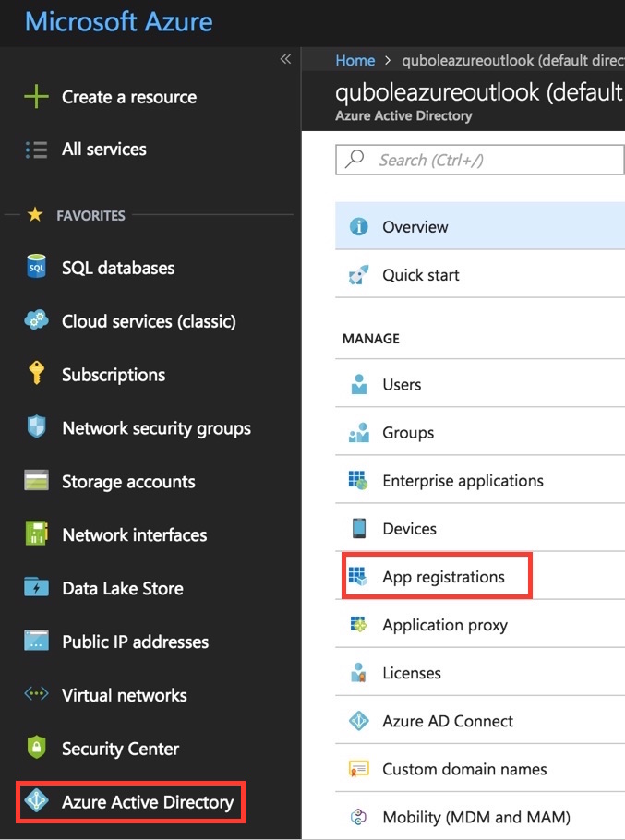625x840 pixels.
Task: Click the Network security groups shield icon
Action: tap(36, 427)
